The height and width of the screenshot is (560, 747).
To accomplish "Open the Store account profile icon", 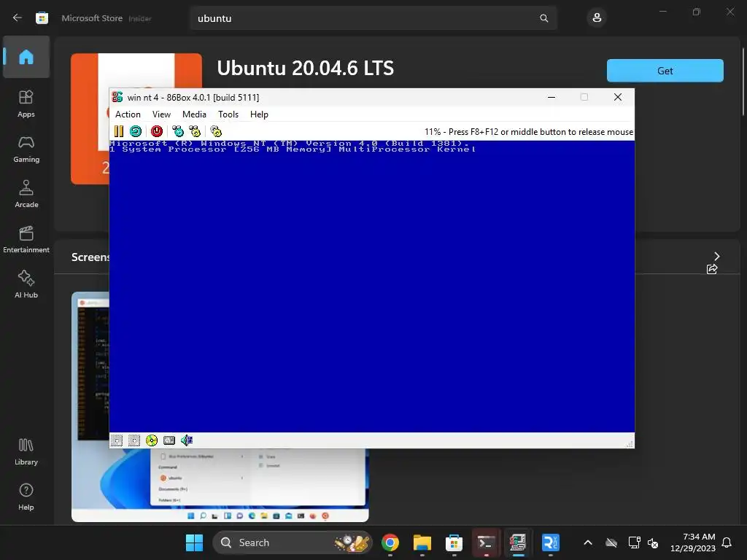I will point(597,18).
